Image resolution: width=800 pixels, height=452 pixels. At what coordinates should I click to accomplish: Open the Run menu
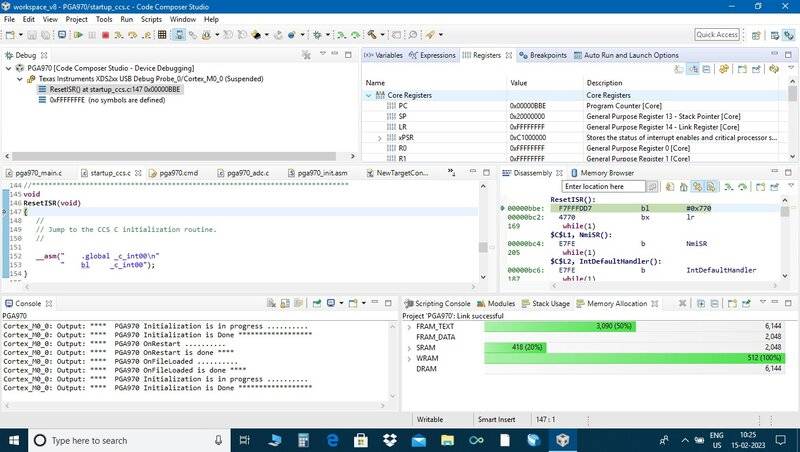pos(127,19)
